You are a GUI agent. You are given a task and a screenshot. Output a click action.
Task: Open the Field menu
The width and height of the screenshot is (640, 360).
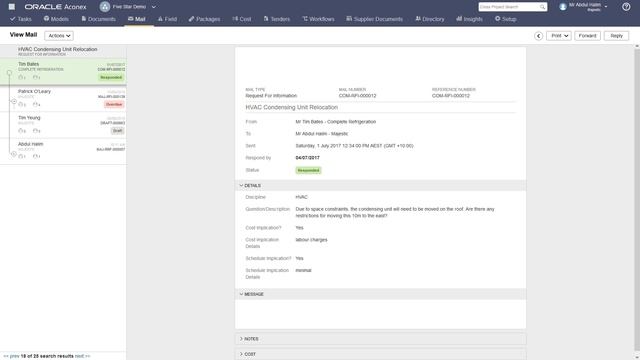[x=167, y=19]
